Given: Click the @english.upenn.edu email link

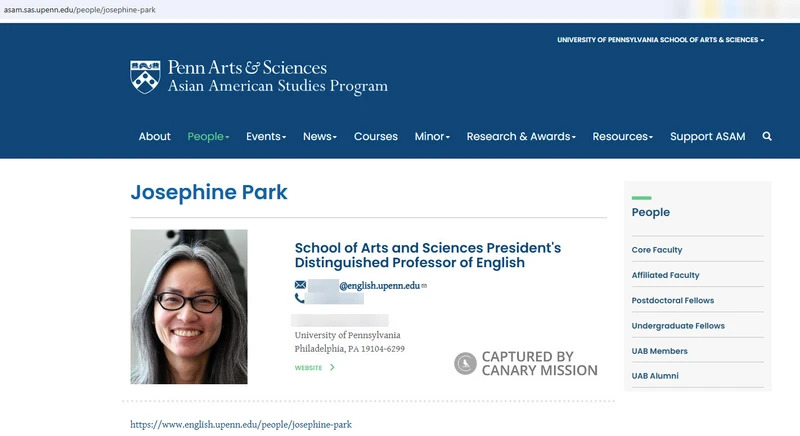Looking at the screenshot, I should [379, 286].
